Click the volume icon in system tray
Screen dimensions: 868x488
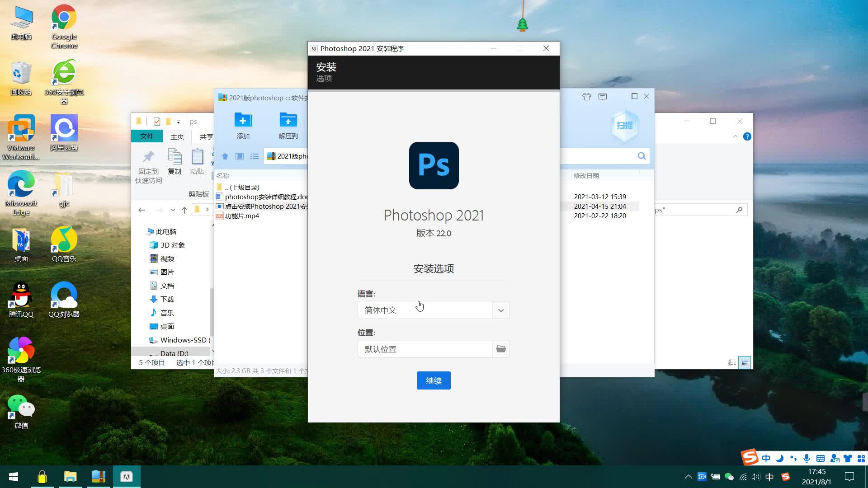pyautogui.click(x=756, y=477)
